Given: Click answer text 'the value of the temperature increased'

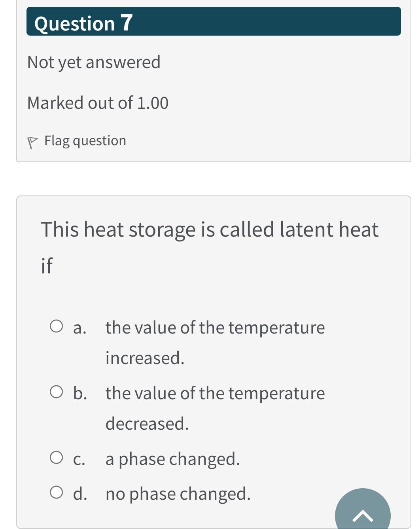Looking at the screenshot, I should click(215, 343).
